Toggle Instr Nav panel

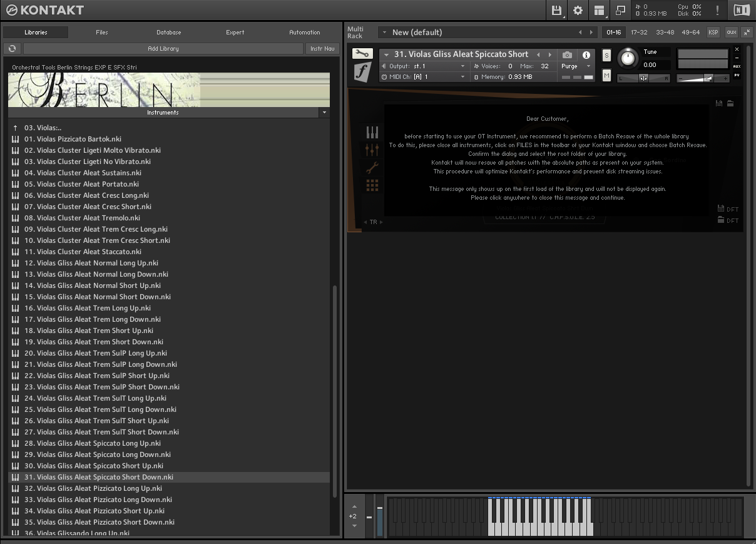323,48
